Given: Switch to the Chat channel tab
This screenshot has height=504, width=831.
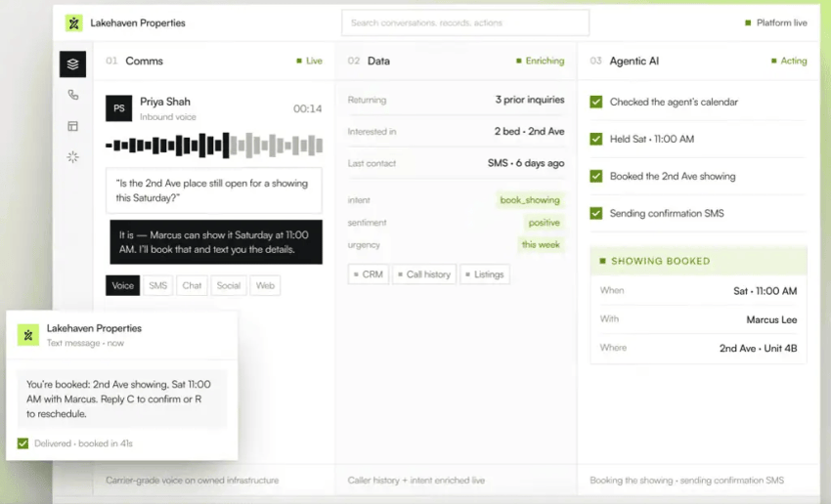Looking at the screenshot, I should pyautogui.click(x=192, y=285).
